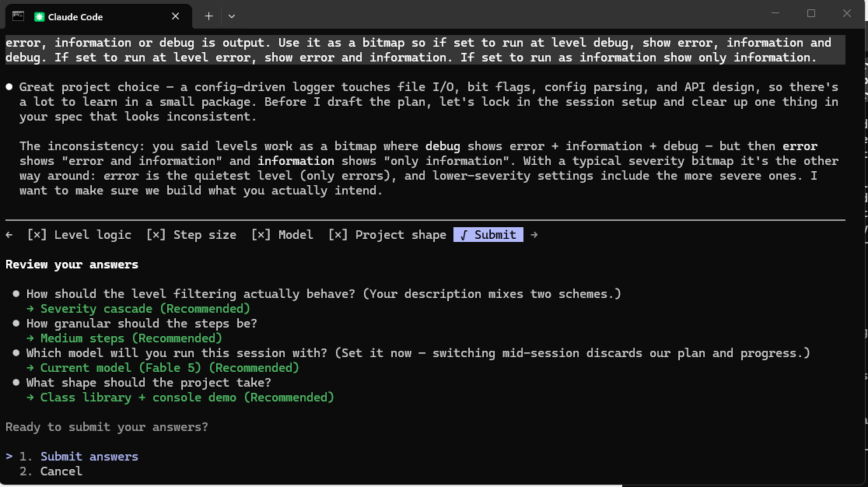Open the terminal profiles dropdown chevron
The height and width of the screenshot is (487, 868).
pyautogui.click(x=232, y=16)
